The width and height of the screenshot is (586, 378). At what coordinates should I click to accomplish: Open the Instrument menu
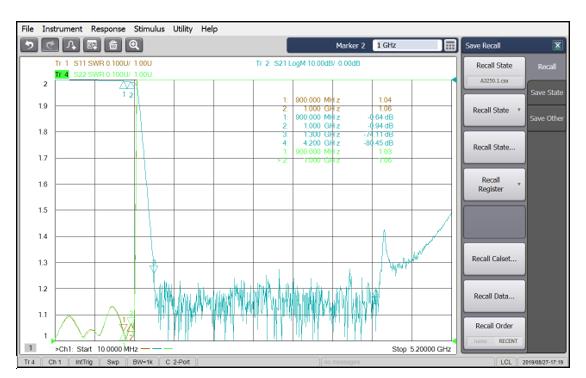[x=62, y=29]
